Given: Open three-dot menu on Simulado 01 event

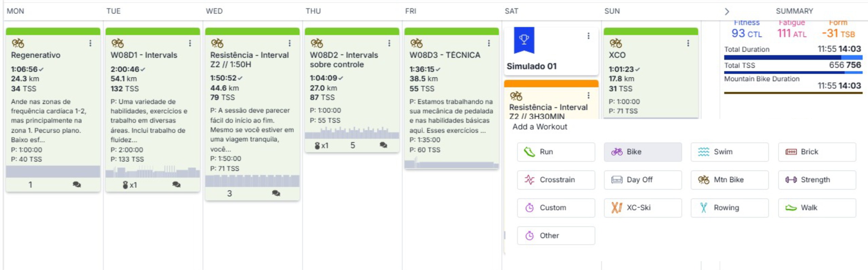Looking at the screenshot, I should (588, 36).
